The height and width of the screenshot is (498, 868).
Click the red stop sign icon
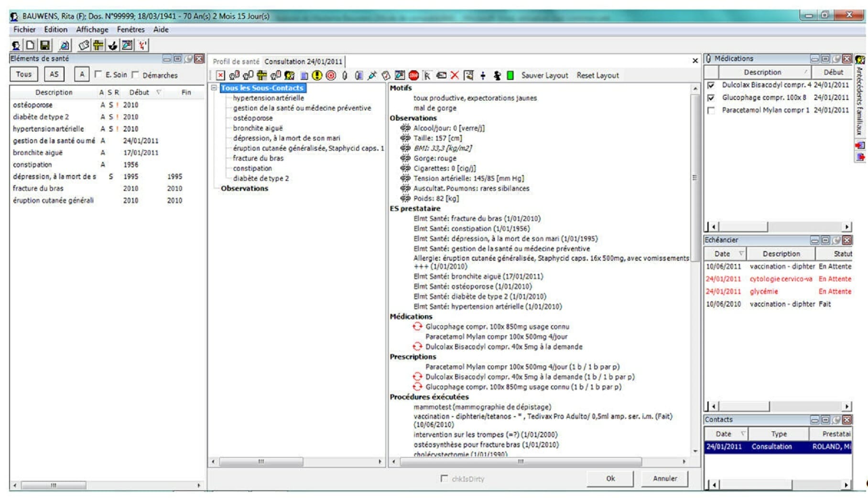click(x=414, y=76)
